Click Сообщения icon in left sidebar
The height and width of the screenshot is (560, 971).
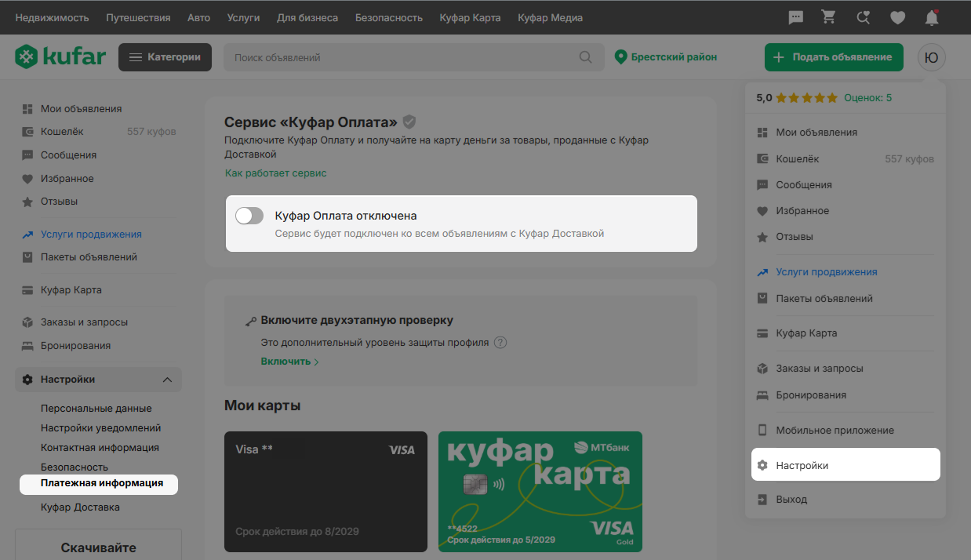click(27, 155)
